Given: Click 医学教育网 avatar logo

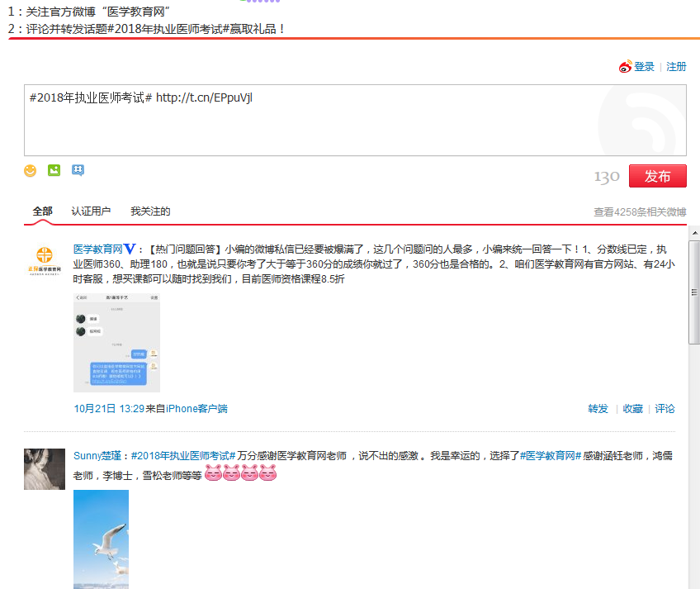Looking at the screenshot, I should 44,262.
